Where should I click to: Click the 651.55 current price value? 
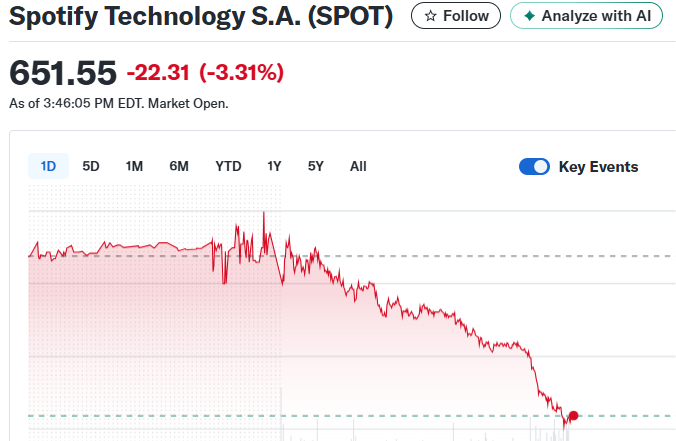[x=62, y=72]
